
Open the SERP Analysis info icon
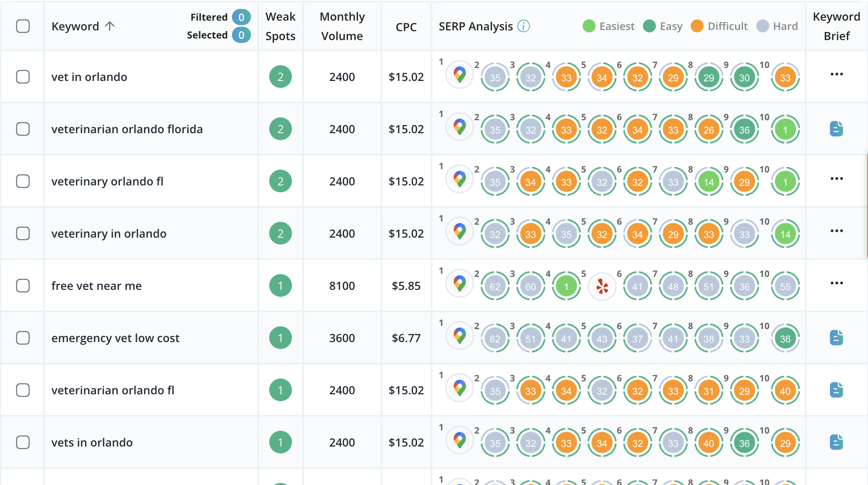[524, 26]
